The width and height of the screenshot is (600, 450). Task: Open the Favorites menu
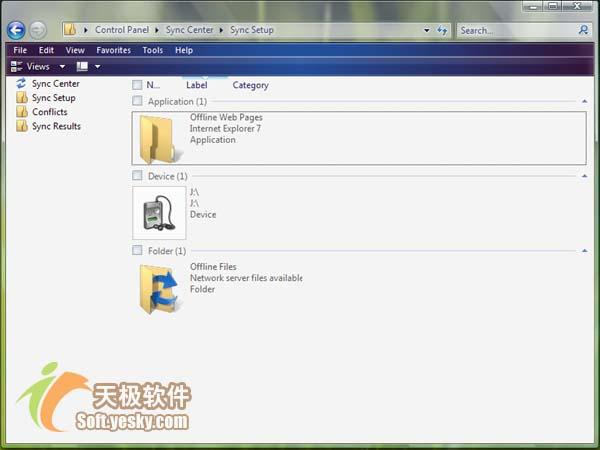tap(114, 50)
